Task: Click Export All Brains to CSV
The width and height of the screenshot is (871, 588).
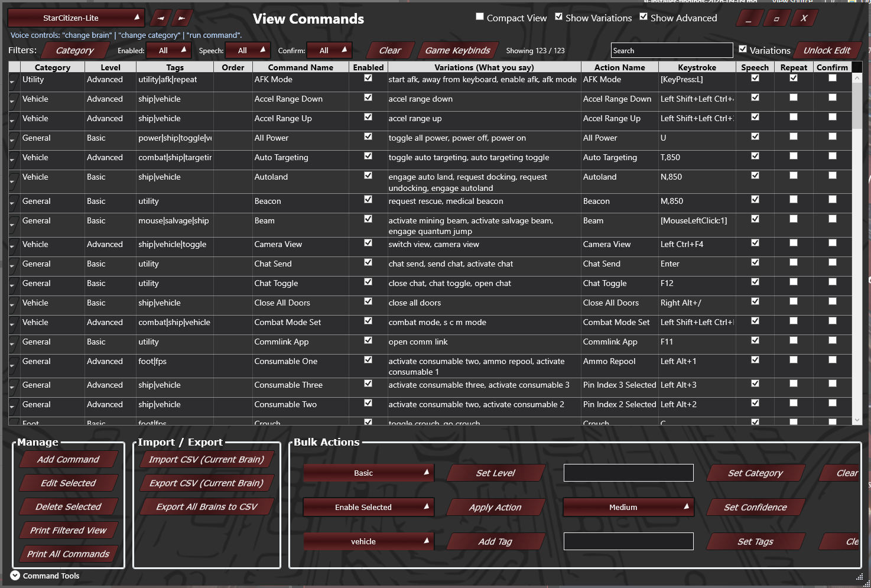Action: coord(207,506)
